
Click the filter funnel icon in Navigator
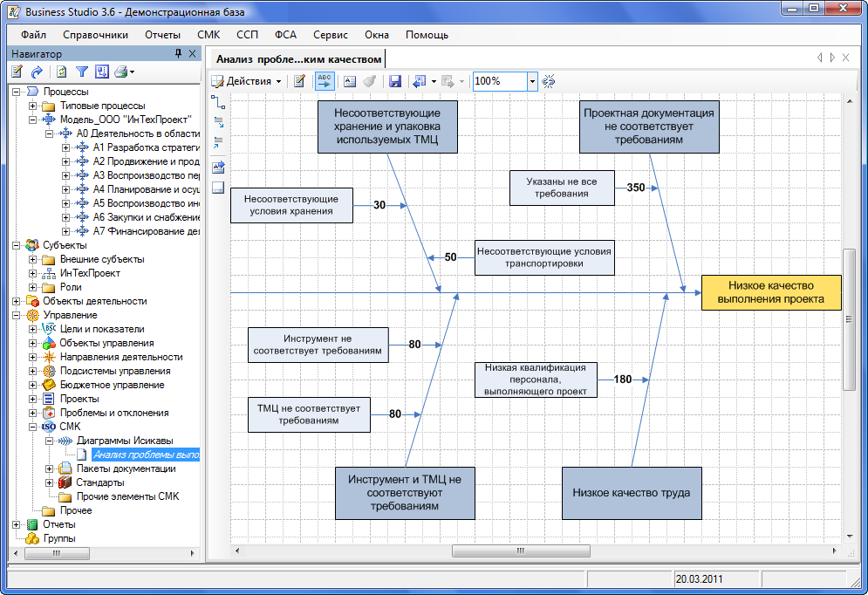[x=82, y=72]
